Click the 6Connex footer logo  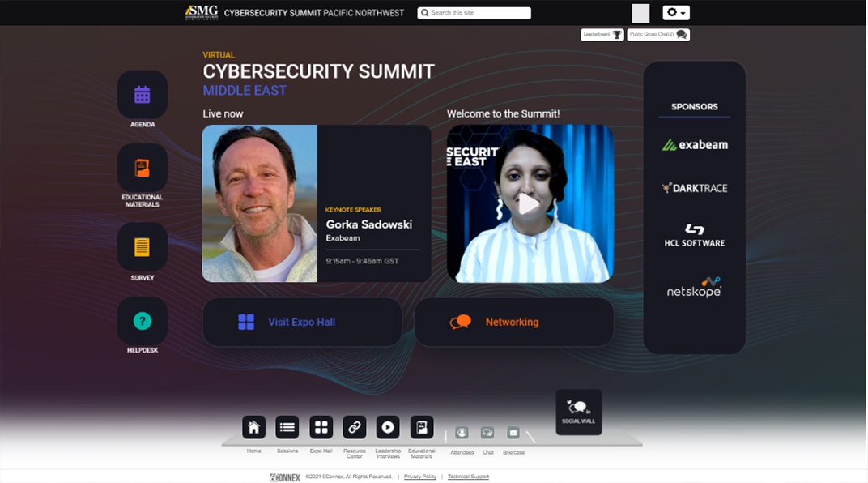click(284, 477)
